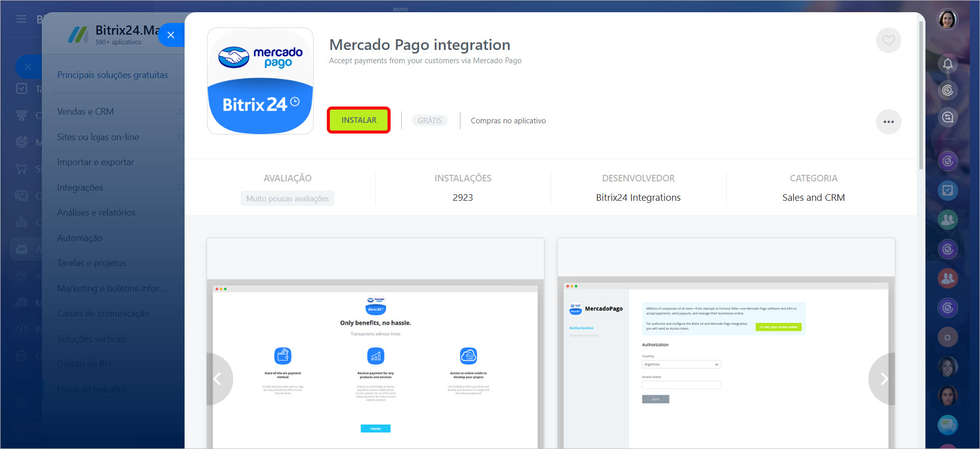The width and height of the screenshot is (980, 449).
Task: Select 'Tarefas e projetos' category
Action: [x=91, y=263]
